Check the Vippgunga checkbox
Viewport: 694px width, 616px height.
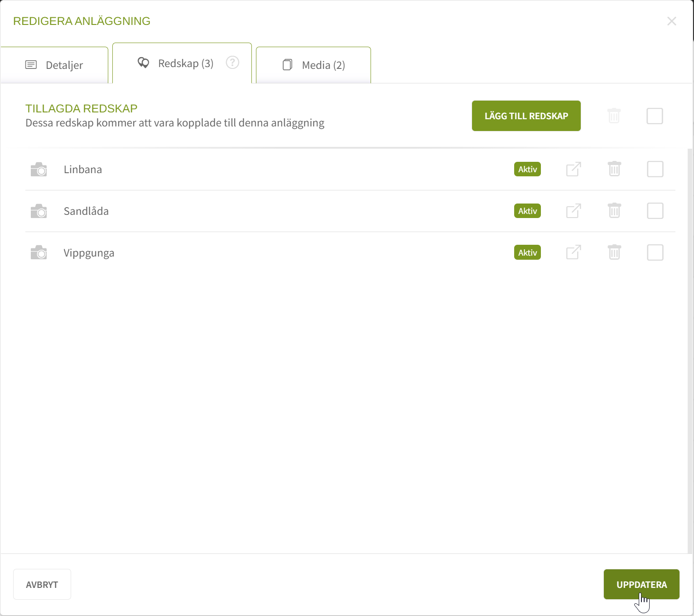click(655, 252)
